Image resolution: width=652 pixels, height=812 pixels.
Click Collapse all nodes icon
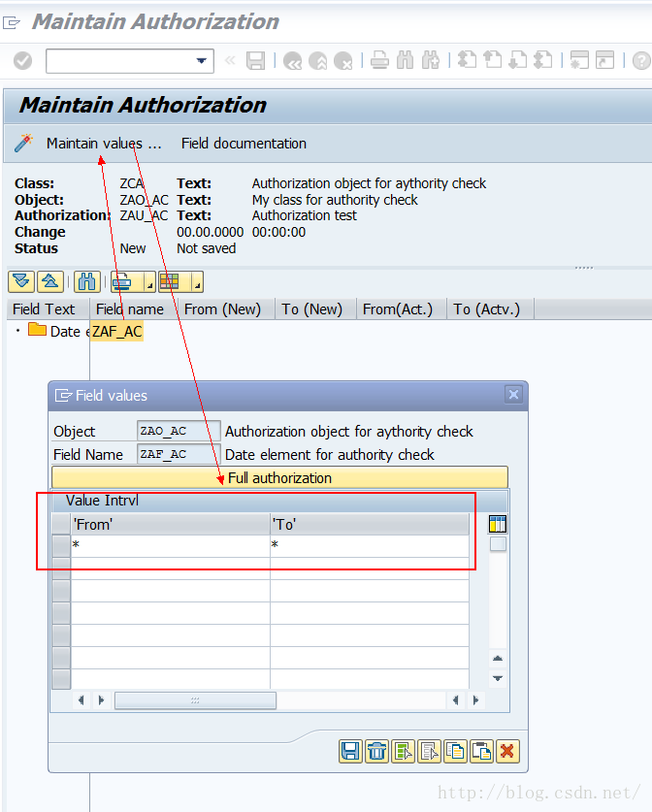[50, 281]
